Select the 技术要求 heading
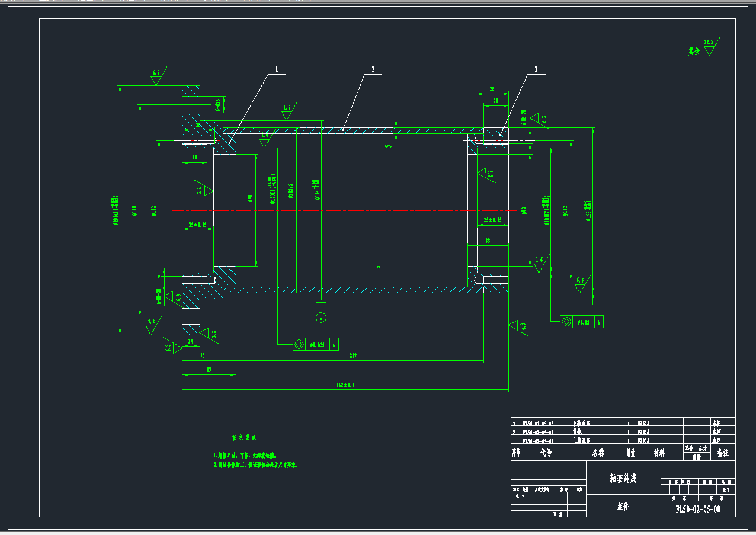This screenshot has height=535, width=756. coord(244,438)
